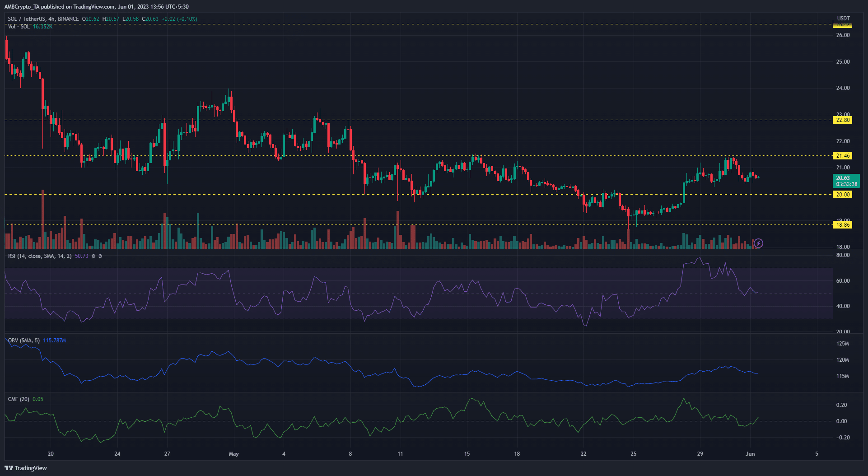Click the 60.00 RSI axis value

pyautogui.click(x=843, y=281)
